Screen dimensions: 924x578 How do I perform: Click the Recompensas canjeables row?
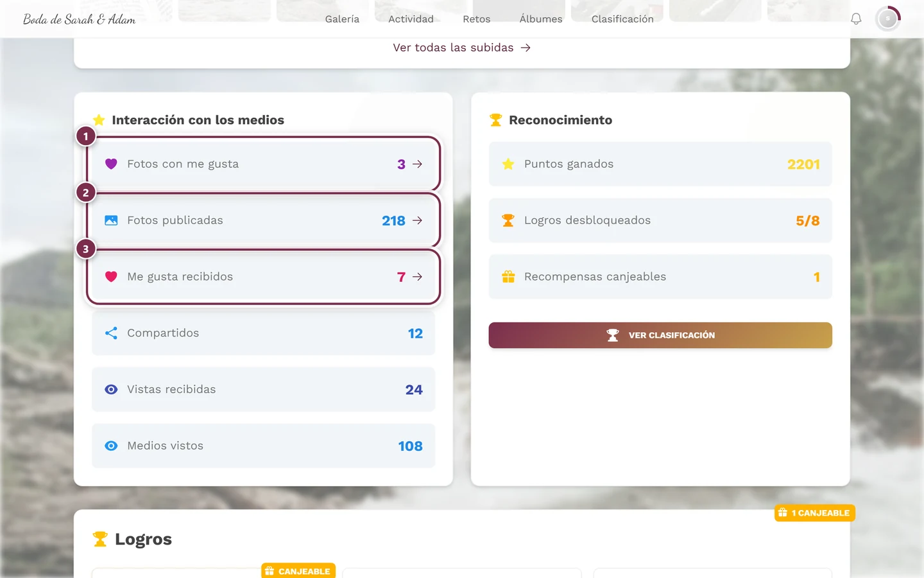click(x=660, y=277)
